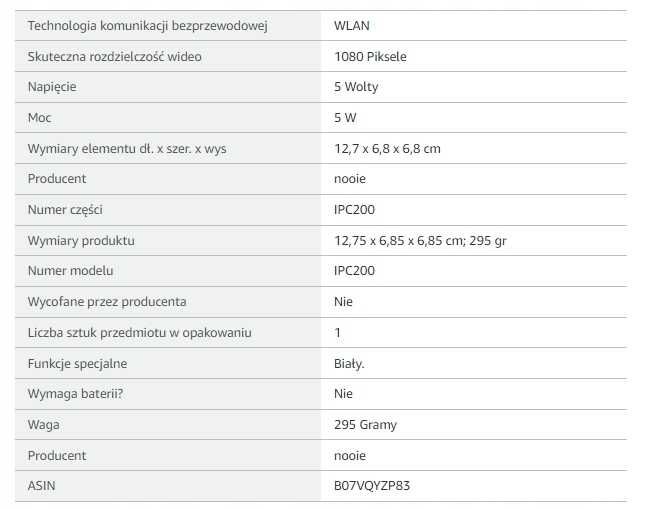This screenshot has width=650, height=509.
Task: Select the 'Waga' row label
Action: 43,425
